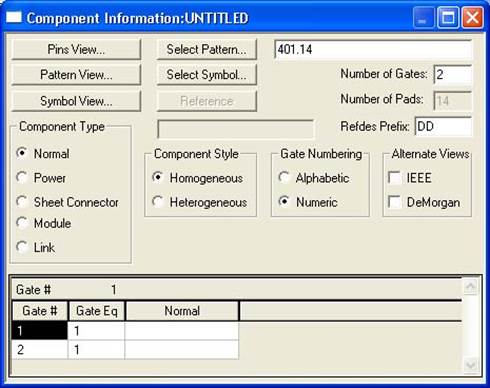Viewport: 490px width, 388px height.
Task: Click the pattern name field showing 401.14
Action: 373,50
